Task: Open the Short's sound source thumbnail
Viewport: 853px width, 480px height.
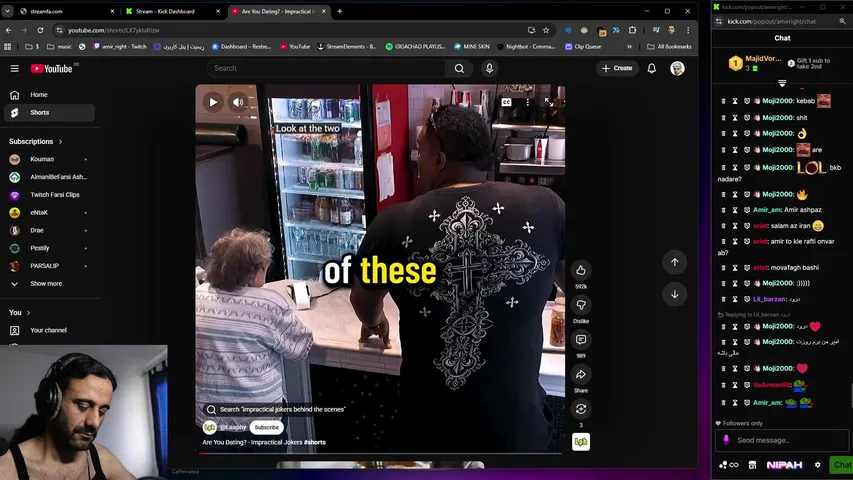Action: tap(581, 442)
